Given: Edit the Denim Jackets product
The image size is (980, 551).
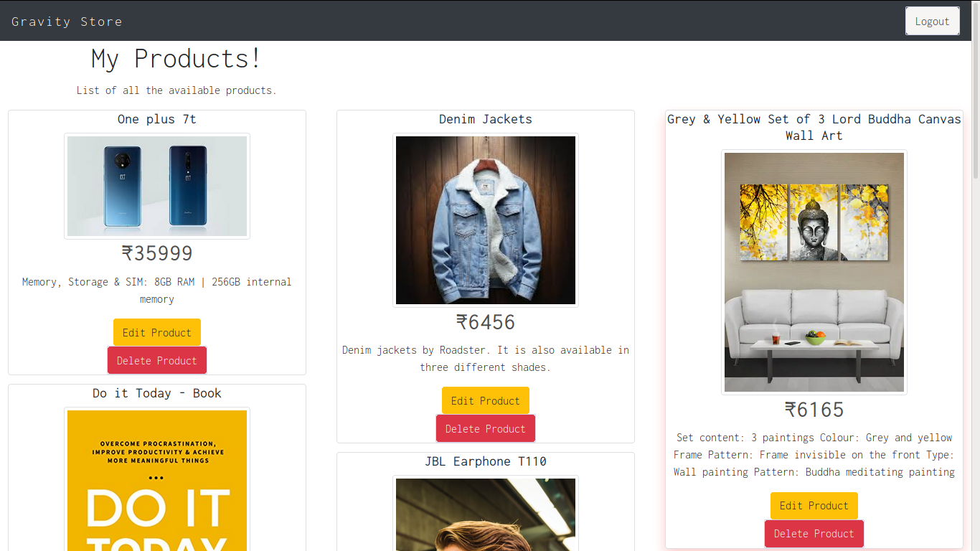Looking at the screenshot, I should coord(486,400).
